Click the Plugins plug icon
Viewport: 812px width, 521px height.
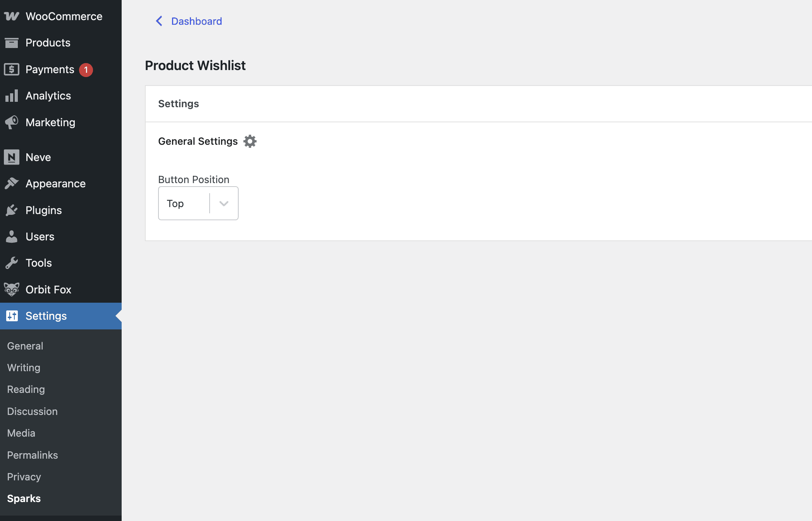click(12, 210)
